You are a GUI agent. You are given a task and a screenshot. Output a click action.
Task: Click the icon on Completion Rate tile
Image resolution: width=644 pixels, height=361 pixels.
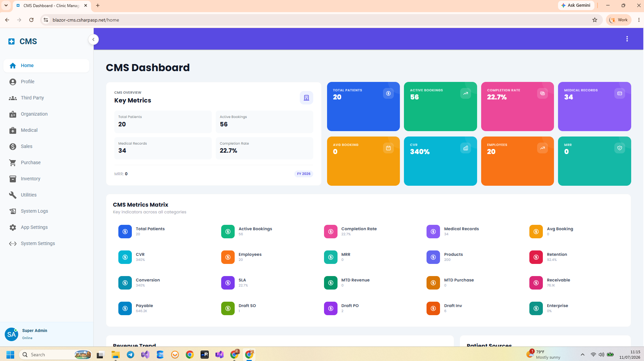point(542,93)
